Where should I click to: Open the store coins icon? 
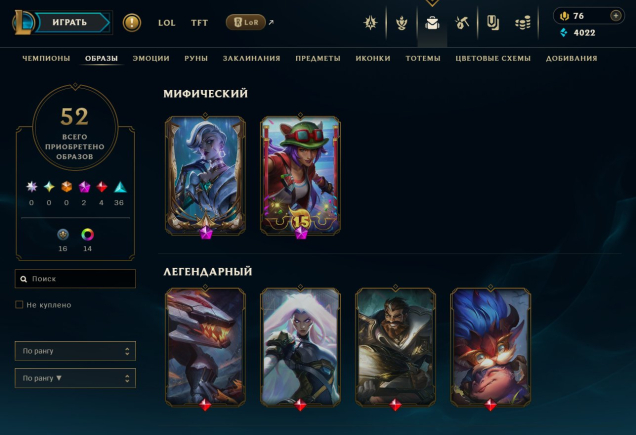[x=523, y=23]
